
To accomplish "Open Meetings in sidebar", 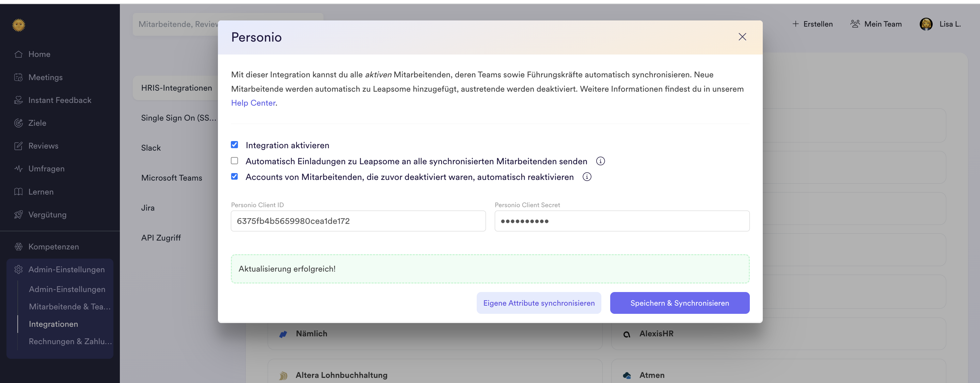I will [45, 77].
